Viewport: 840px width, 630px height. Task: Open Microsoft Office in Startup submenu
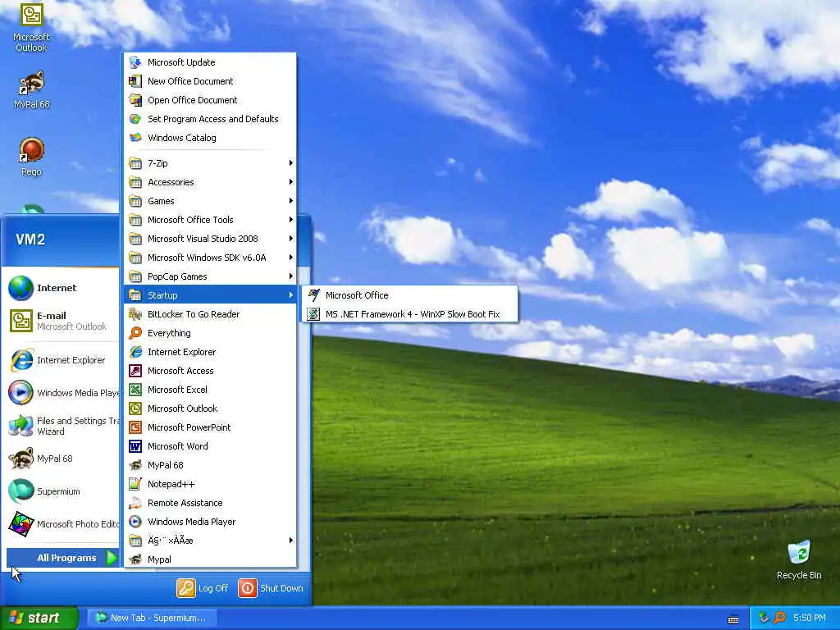pos(409,295)
